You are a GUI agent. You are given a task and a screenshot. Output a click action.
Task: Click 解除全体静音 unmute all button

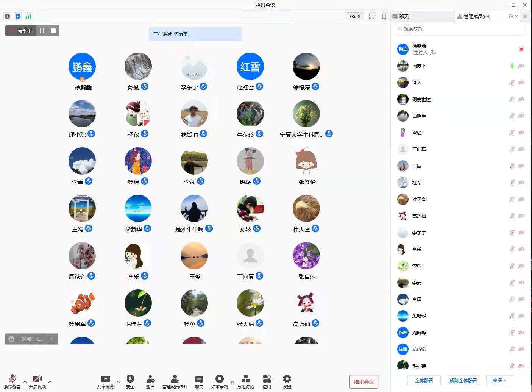pyautogui.click(x=463, y=380)
